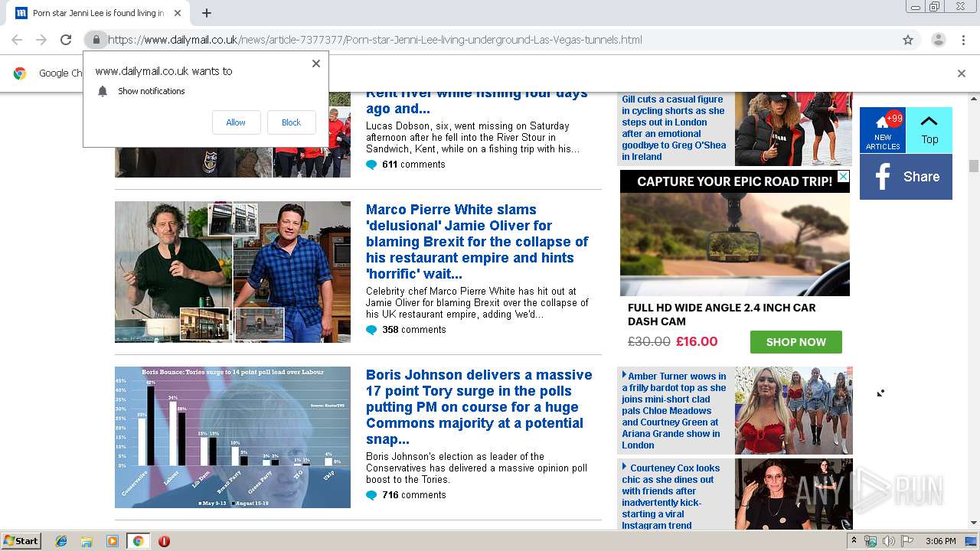Screen dimensions: 980x551
Task: Open the Marco Pierre White headline
Action: coord(477,242)
